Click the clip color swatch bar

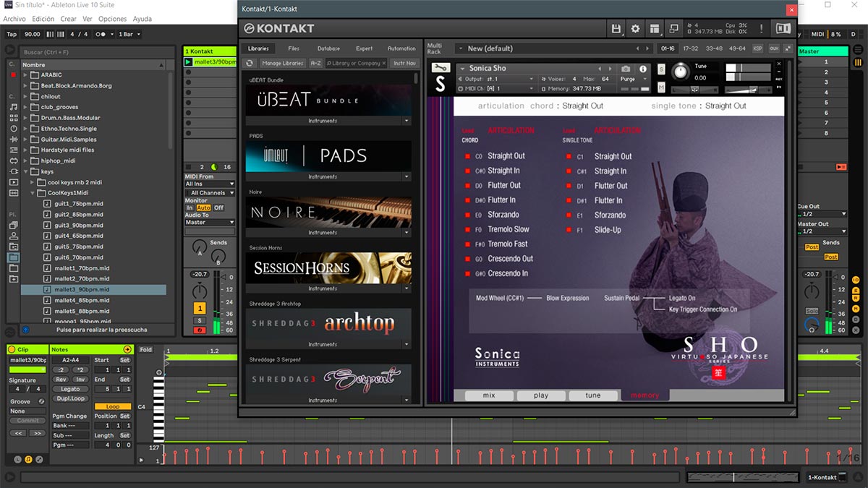pos(27,369)
